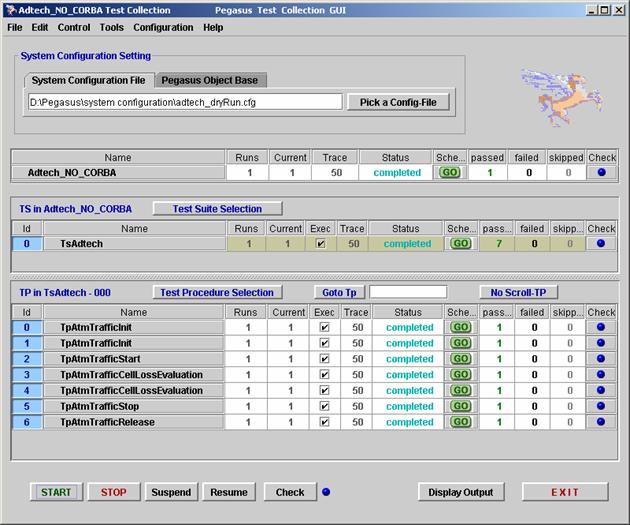
Task: Click the Goto Tp input field
Action: (408, 292)
